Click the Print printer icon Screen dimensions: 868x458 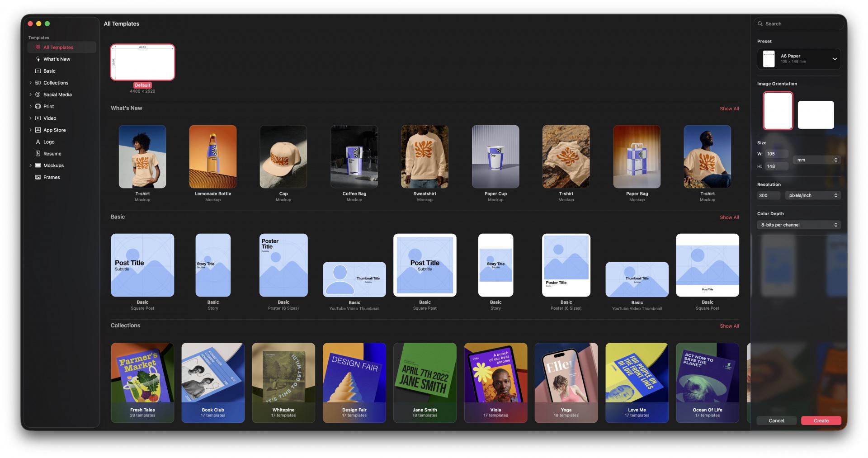pyautogui.click(x=38, y=106)
